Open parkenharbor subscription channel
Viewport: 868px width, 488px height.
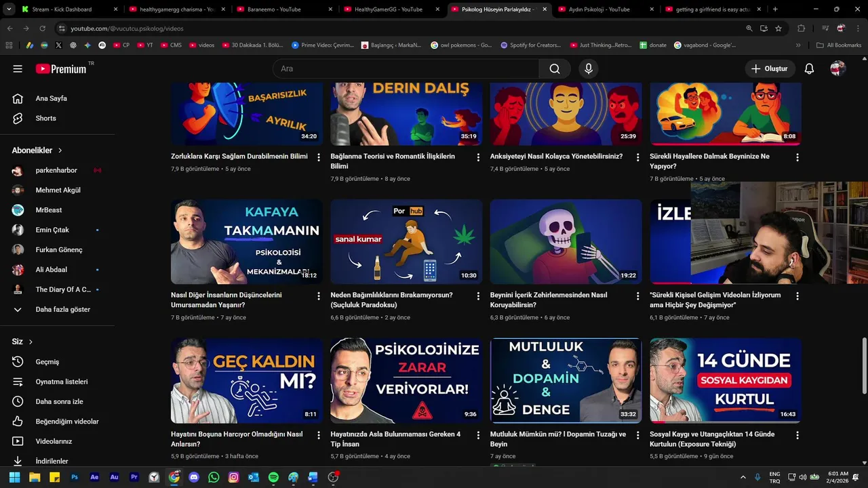(57, 170)
